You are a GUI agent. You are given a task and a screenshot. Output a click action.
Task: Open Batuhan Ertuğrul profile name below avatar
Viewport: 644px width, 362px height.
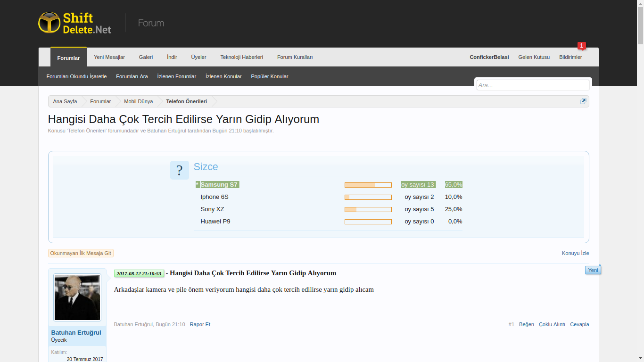[x=76, y=333]
